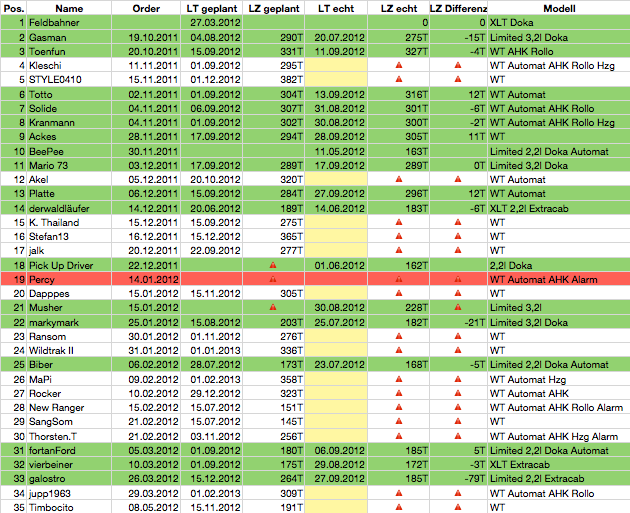Select the empty yellow LT echt cell for Timbocito

tap(336, 507)
